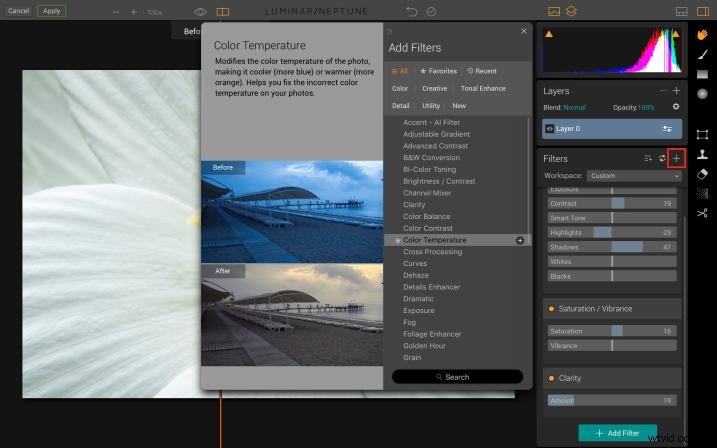Adjust the Shadows slider

[612, 247]
